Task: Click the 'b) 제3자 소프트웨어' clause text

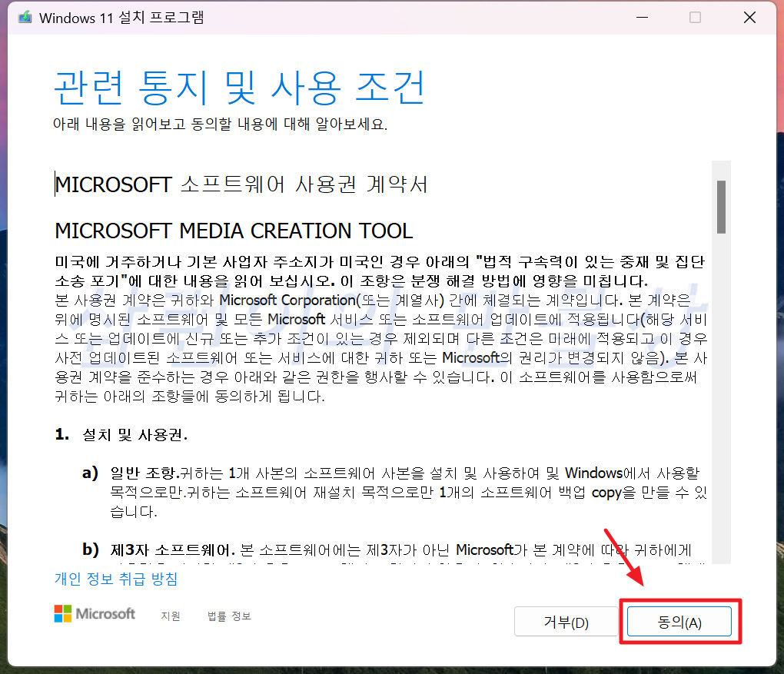Action: (387, 550)
